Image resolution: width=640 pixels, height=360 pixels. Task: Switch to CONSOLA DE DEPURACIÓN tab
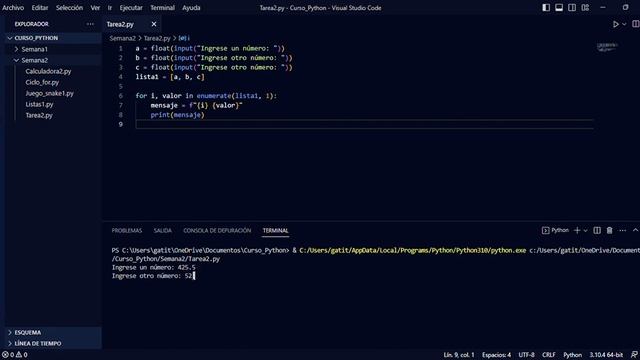tap(217, 231)
